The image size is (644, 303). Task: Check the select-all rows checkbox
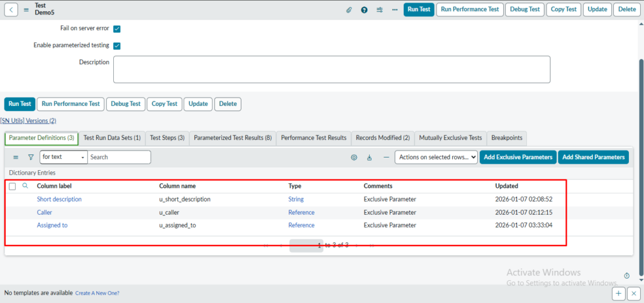[13, 186]
